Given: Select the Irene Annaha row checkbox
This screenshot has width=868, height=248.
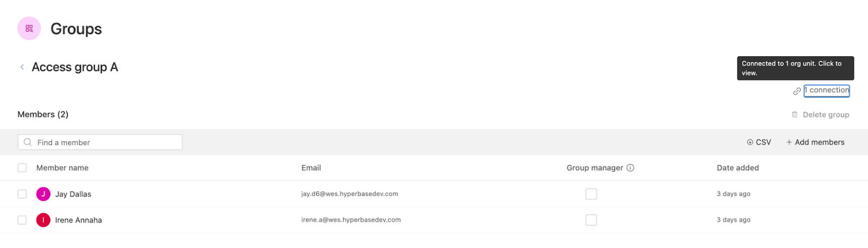Looking at the screenshot, I should pyautogui.click(x=22, y=220).
